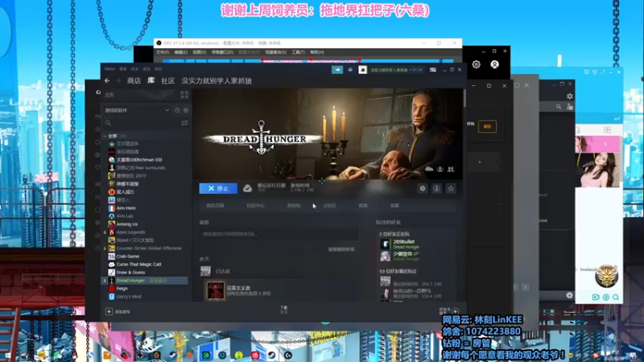Select Apex Legends in library list
Image resolution: width=644 pixels, height=362 pixels.
(x=130, y=232)
